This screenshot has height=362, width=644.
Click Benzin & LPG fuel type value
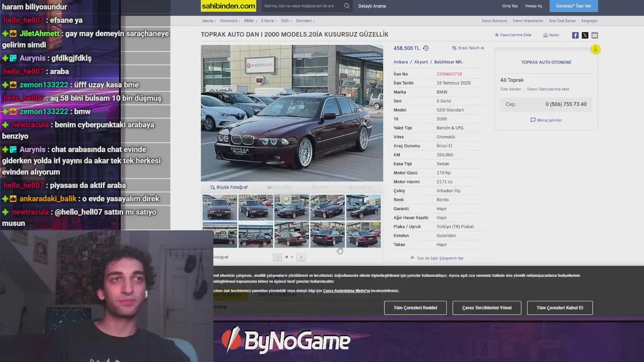(450, 128)
